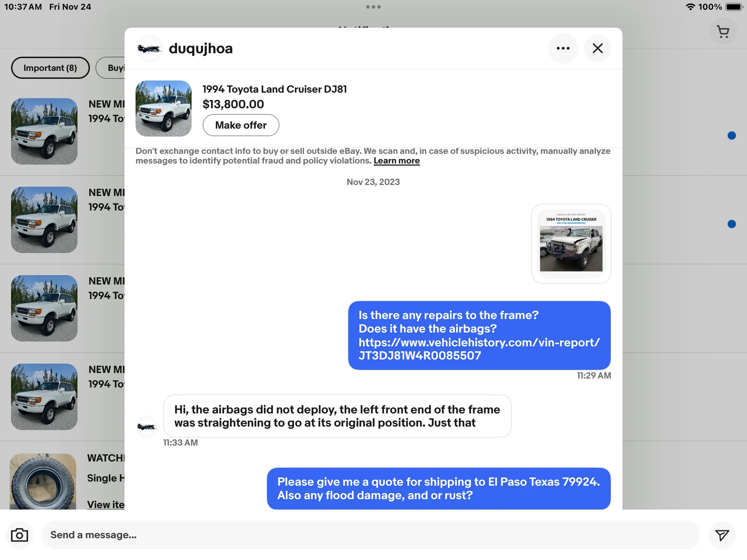Tap the camera icon to attach photo
The height and width of the screenshot is (560, 747).
click(19, 535)
